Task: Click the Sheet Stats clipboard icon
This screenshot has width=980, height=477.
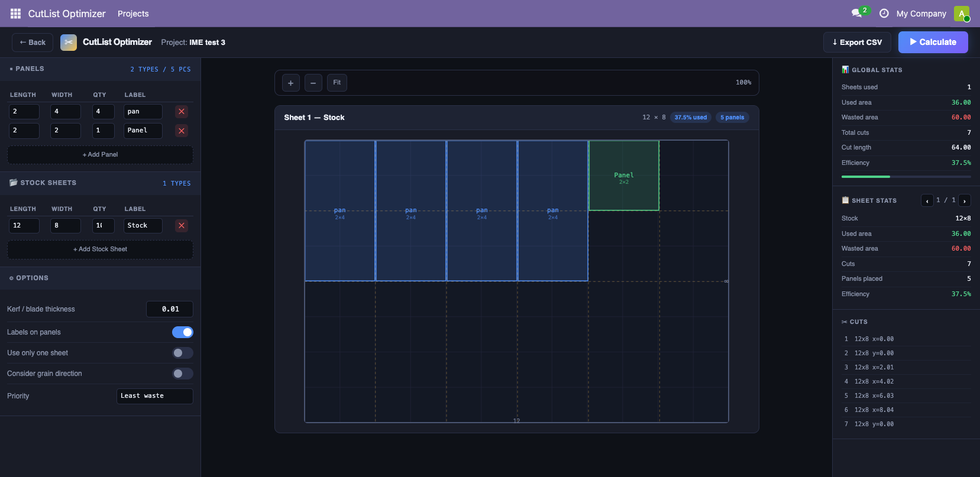Action: (845, 200)
